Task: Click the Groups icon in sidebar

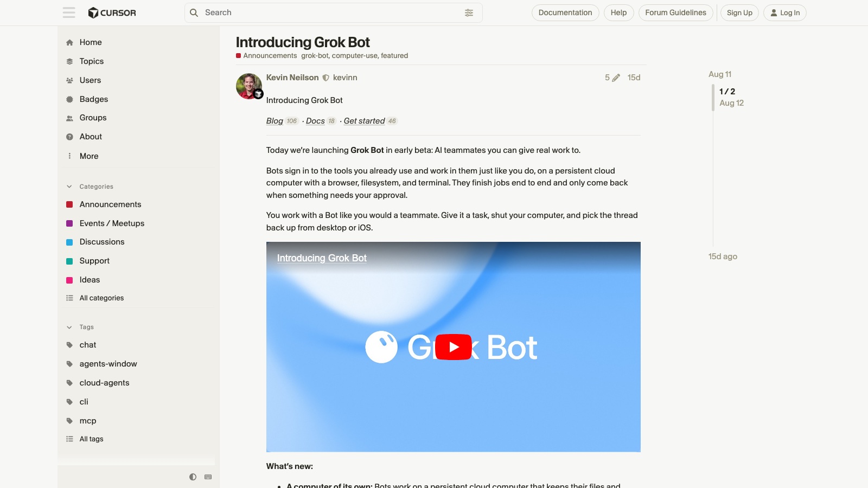Action: coord(69,118)
